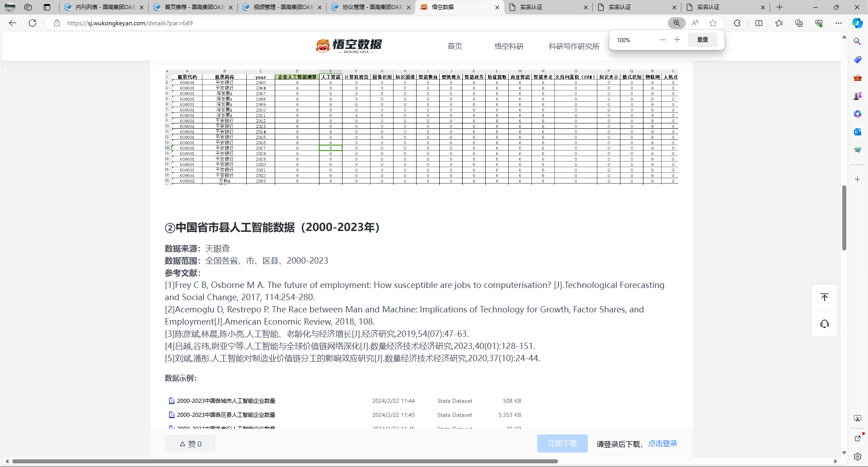This screenshot has width=868, height=467.
Task: Switch to 视频管理 tab
Action: click(x=282, y=7)
